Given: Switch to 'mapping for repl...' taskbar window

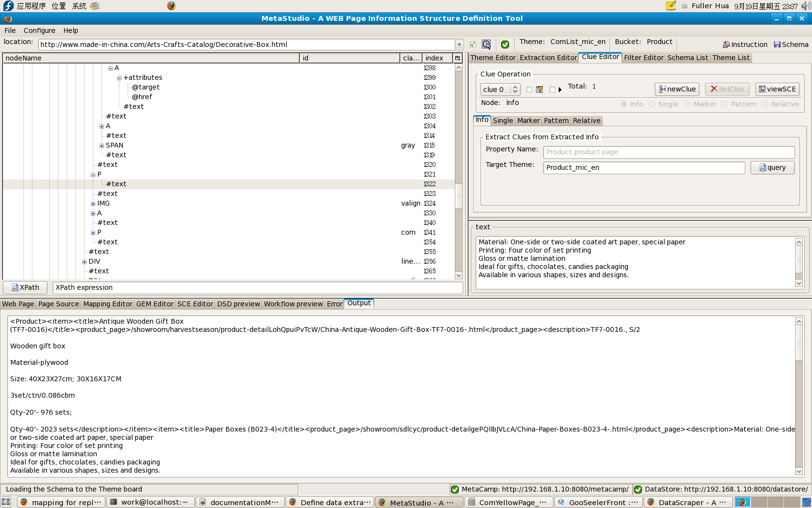Looking at the screenshot, I should click(x=61, y=502).
